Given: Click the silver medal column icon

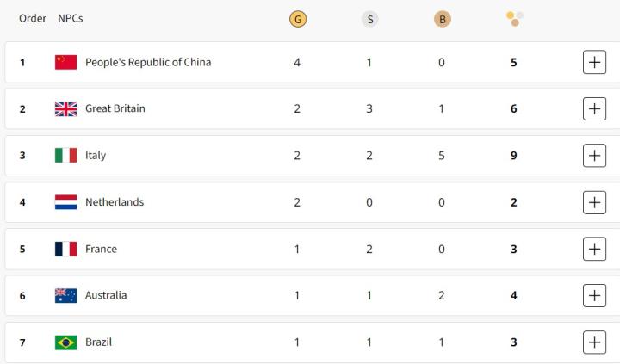Looking at the screenshot, I should tap(369, 19).
